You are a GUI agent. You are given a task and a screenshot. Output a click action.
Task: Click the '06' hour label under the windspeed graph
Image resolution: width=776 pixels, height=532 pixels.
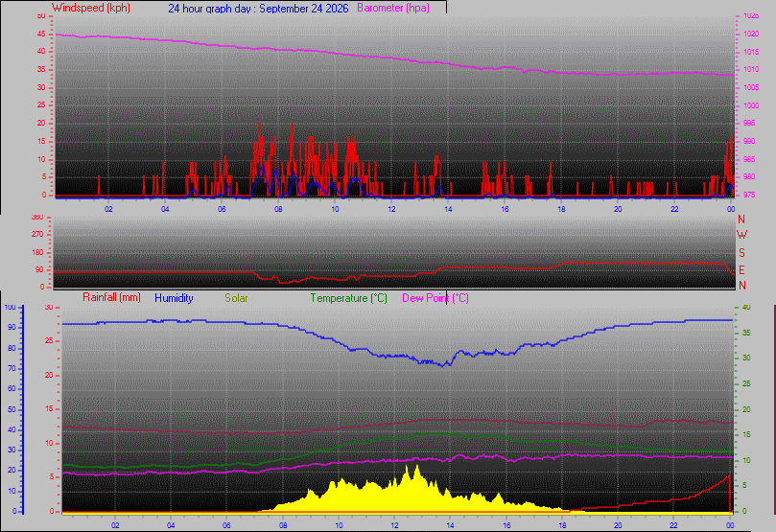(x=222, y=209)
